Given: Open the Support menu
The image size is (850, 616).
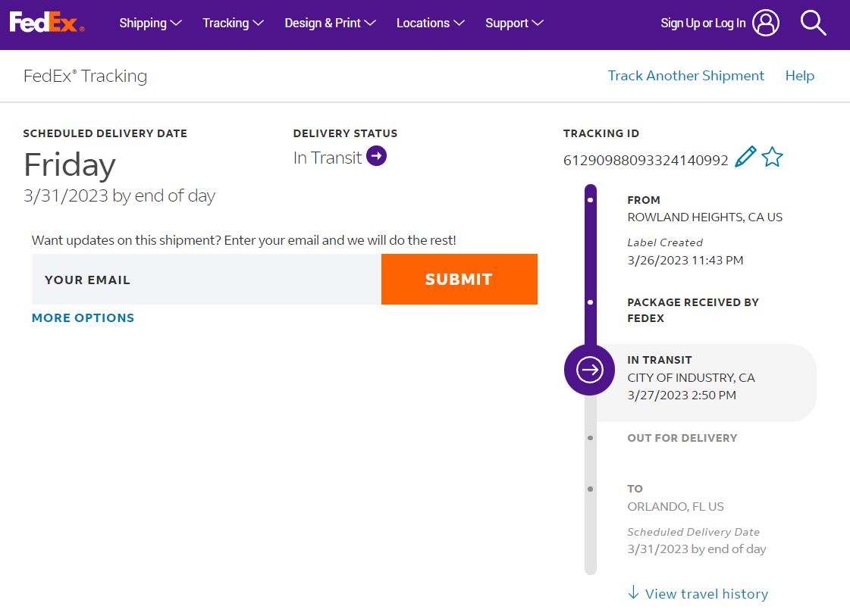Looking at the screenshot, I should point(514,23).
